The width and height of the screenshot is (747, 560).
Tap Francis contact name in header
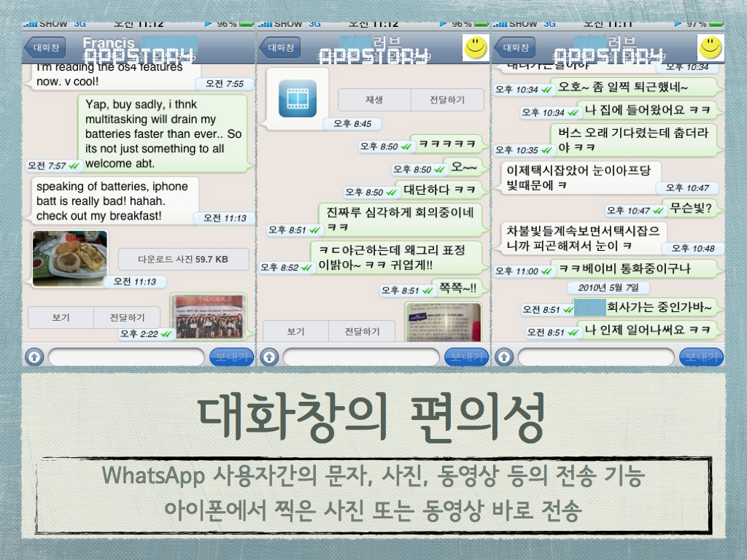(x=109, y=43)
